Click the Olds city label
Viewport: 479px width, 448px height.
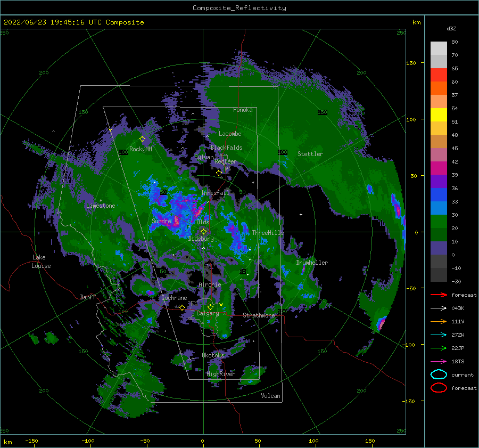point(203,222)
